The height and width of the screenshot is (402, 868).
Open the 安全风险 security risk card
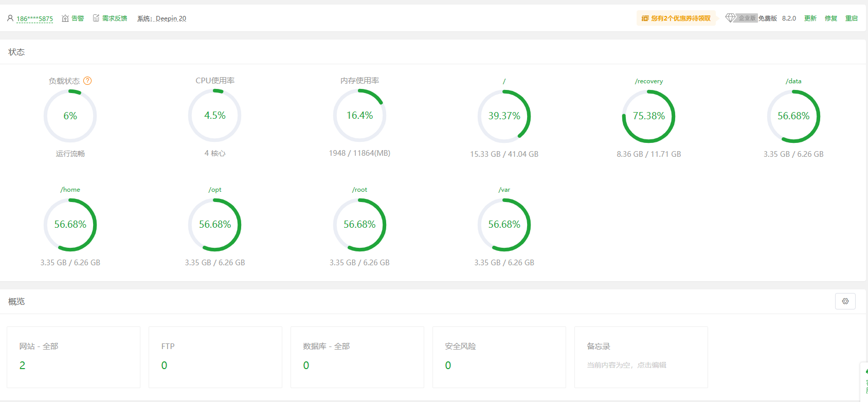coord(499,357)
